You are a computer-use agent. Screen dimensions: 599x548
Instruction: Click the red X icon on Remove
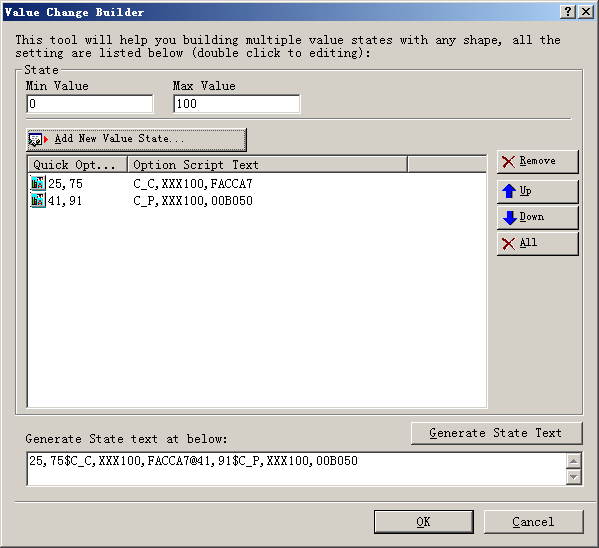coord(508,162)
